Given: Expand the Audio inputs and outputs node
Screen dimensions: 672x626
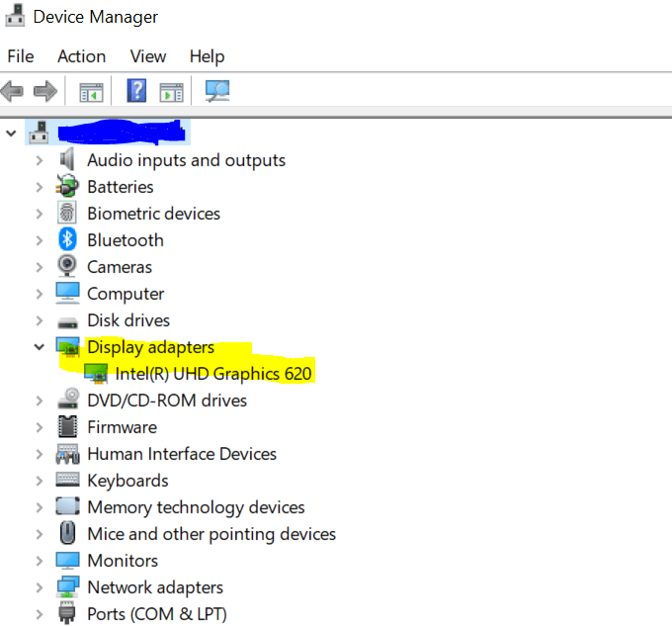Looking at the screenshot, I should (39, 160).
